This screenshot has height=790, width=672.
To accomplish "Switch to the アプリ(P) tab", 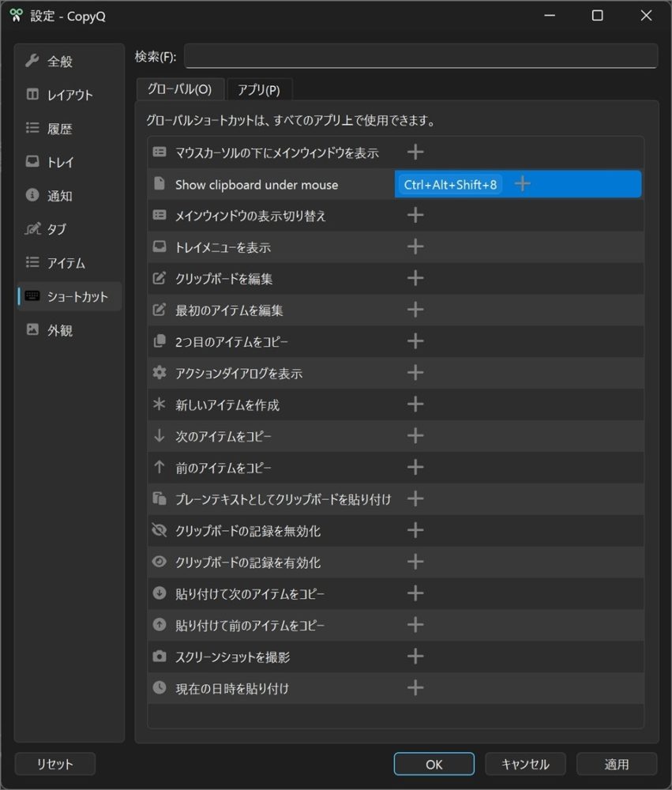I will 259,90.
